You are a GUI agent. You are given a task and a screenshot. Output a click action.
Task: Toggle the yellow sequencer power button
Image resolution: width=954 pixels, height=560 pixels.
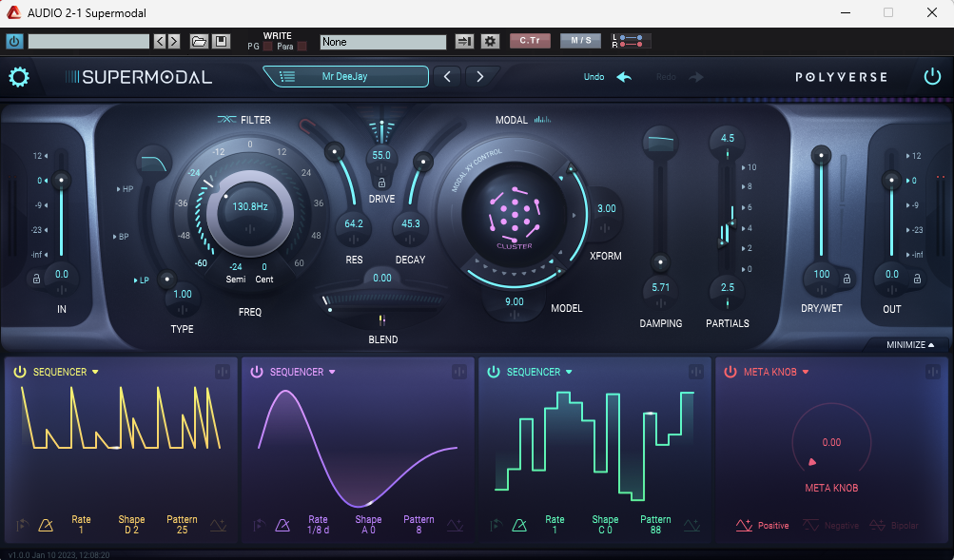point(20,372)
